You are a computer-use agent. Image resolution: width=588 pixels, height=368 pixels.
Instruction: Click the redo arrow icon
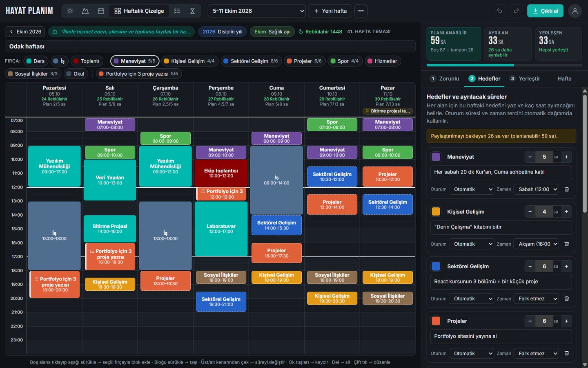click(517, 11)
